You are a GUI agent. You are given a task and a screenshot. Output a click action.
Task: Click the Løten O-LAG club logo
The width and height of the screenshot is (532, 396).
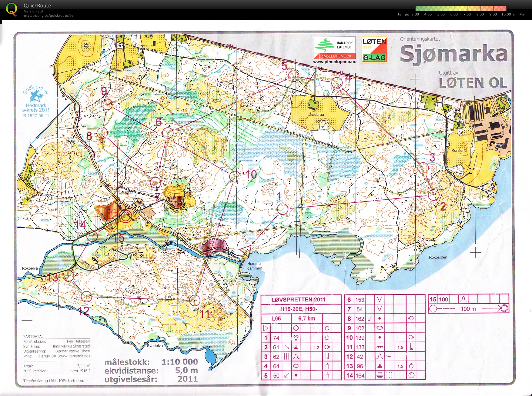pyautogui.click(x=374, y=49)
